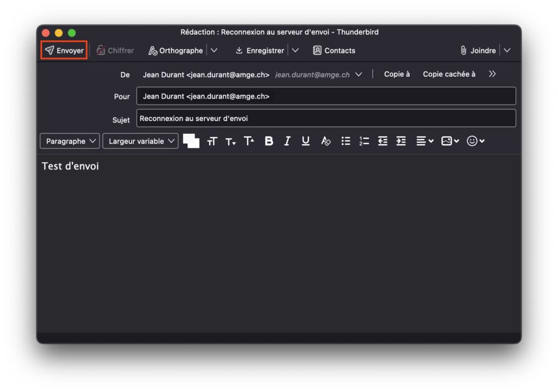Viewport: 558px width, 392px height.
Task: Click the Sujet input field
Action: point(326,118)
